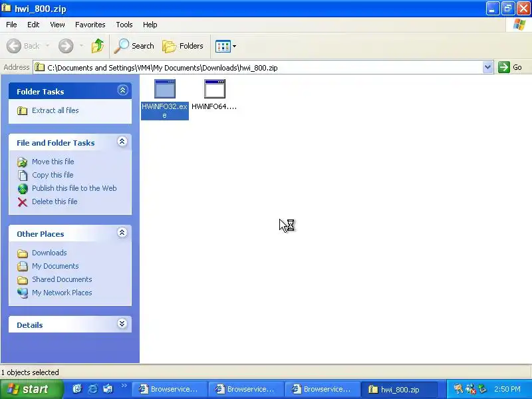
Task: Collapse the File and Folder Tasks panel
Action: (x=122, y=142)
